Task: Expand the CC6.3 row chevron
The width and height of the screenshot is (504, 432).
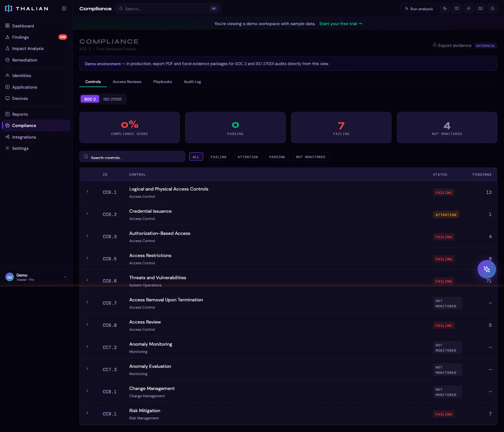Action: (87, 236)
